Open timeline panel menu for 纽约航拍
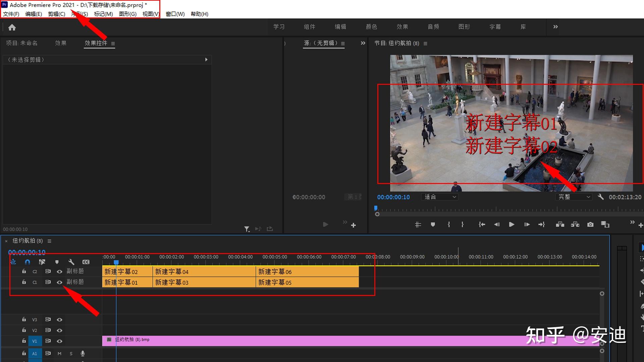The image size is (644, 362). tap(49, 241)
